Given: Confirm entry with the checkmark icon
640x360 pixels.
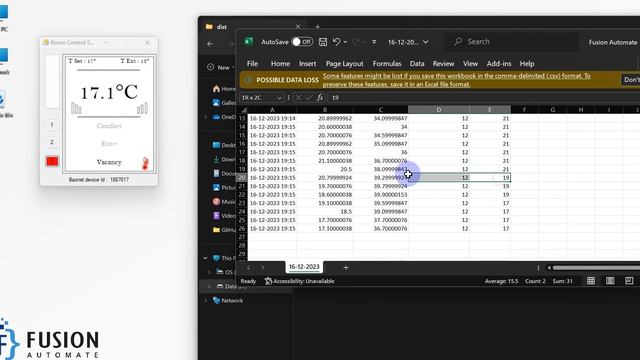Looking at the screenshot, I should click(309, 98).
